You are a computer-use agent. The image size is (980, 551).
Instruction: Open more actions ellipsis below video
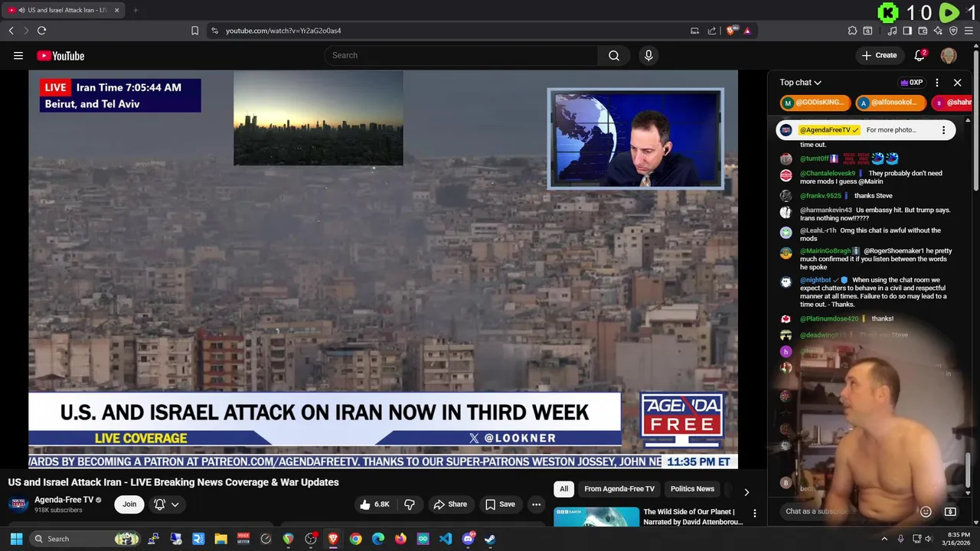pyautogui.click(x=536, y=504)
